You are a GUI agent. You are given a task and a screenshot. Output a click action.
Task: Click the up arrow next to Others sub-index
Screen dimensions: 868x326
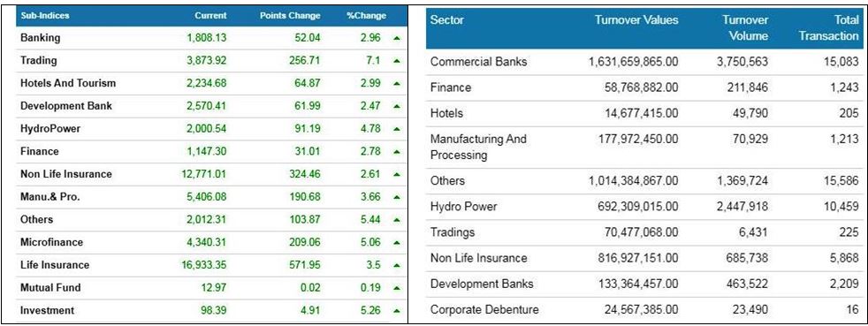tap(396, 220)
